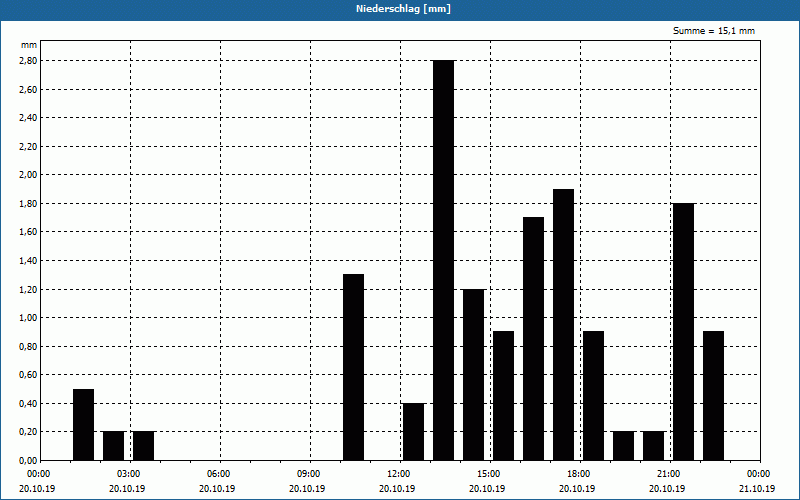Viewport: 800px width, 500px height.
Task: Select the 0,20 mm bar between 02:00 and 03:00
Action: pyautogui.click(x=113, y=446)
